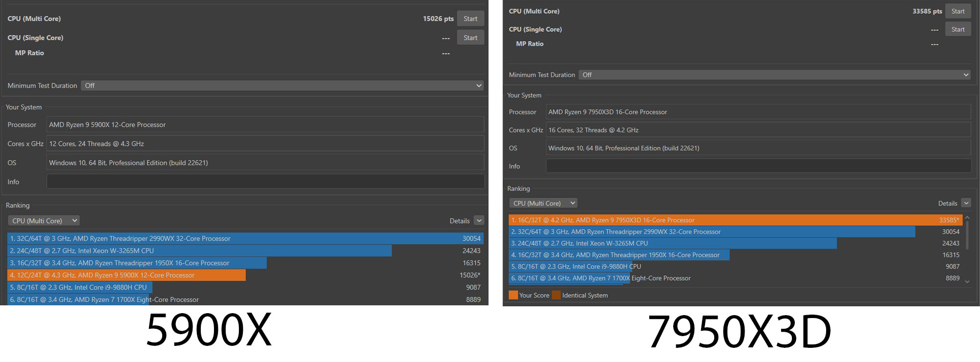
Task: Expand the Details arrow in 7950X3D panel
Action: tap(966, 203)
